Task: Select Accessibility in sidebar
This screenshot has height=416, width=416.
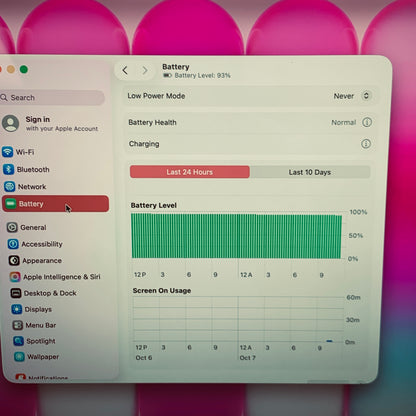Action: click(x=42, y=244)
